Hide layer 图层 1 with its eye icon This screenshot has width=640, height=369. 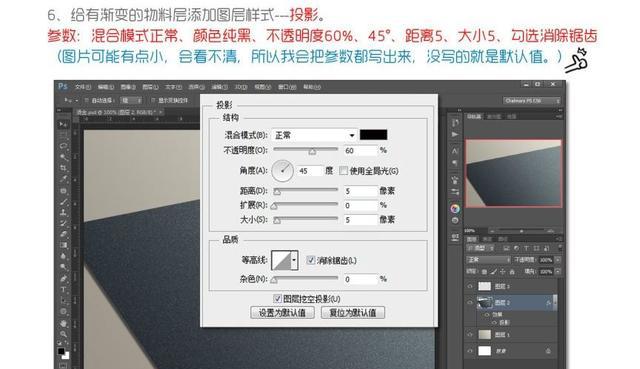pos(470,335)
